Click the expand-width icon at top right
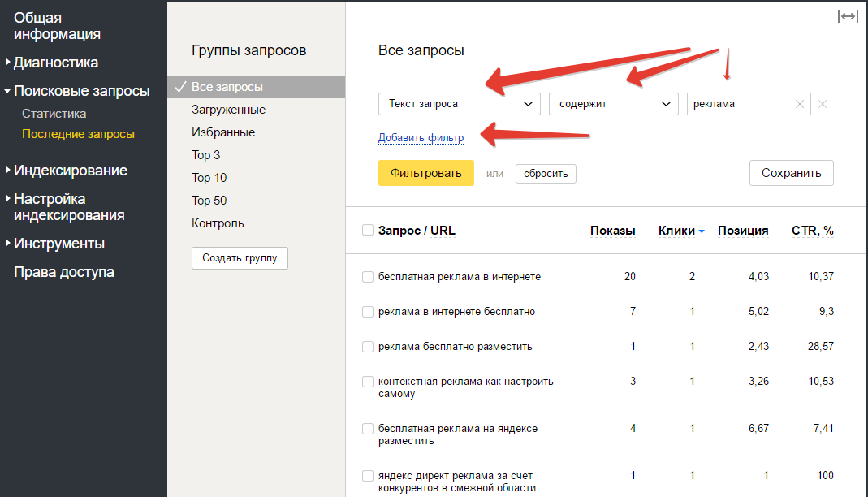This screenshot has height=497, width=868. coord(848,16)
